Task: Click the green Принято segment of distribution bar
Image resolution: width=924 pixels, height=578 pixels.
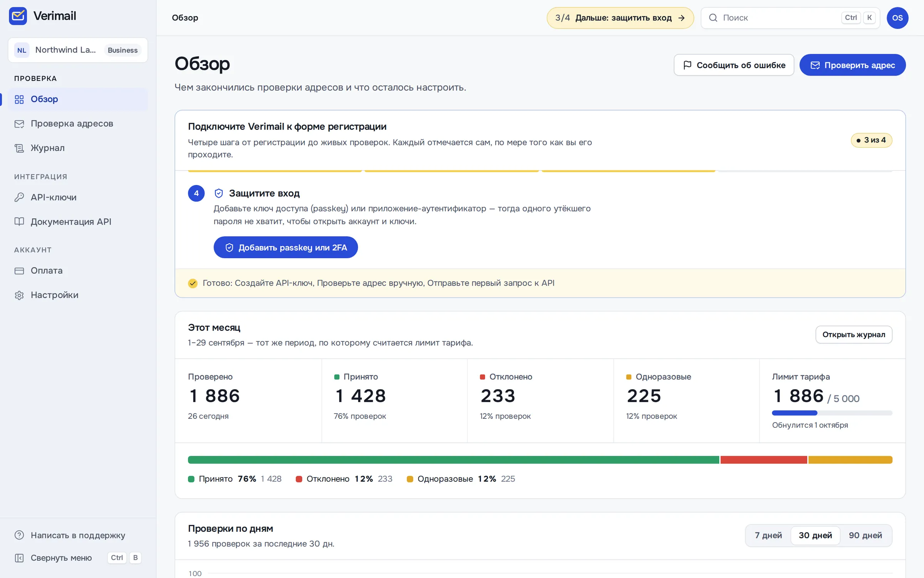Action: click(454, 460)
